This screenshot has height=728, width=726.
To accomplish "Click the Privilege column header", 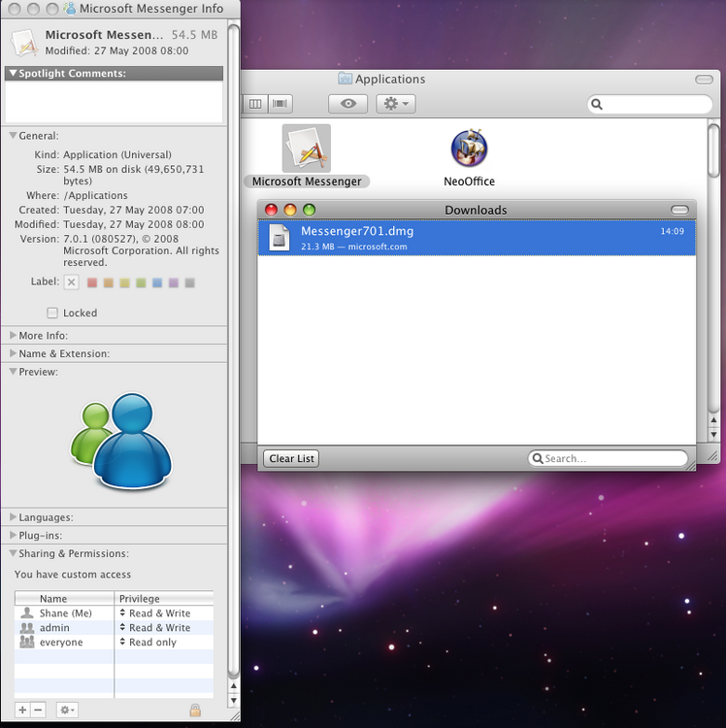I will pos(164,599).
